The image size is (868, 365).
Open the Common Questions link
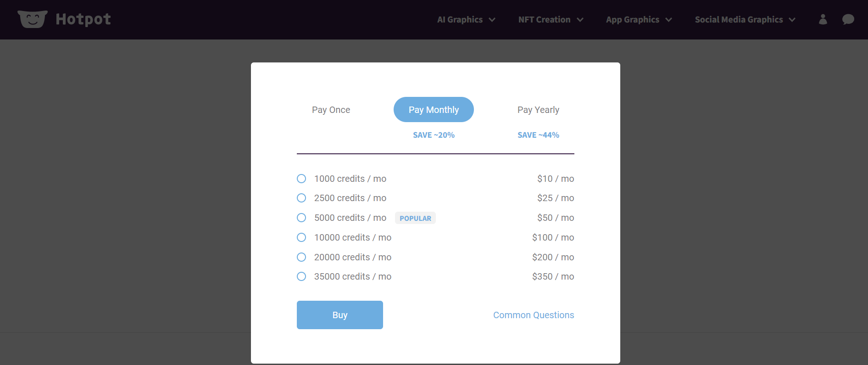tap(534, 315)
